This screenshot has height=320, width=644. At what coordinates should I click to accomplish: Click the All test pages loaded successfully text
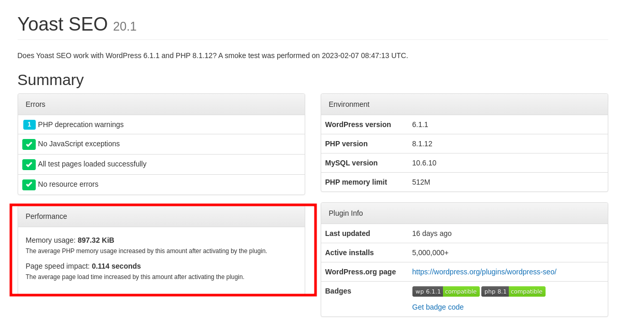(x=92, y=164)
